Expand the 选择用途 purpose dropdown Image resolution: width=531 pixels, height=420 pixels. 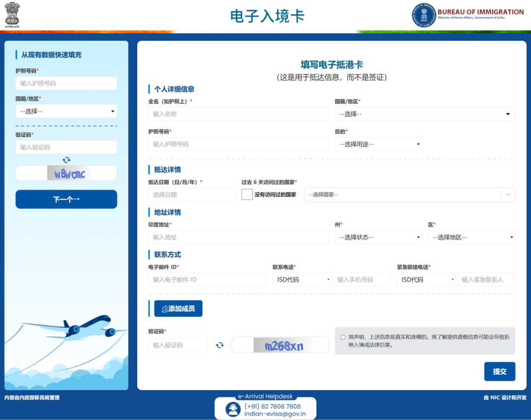tap(378, 144)
